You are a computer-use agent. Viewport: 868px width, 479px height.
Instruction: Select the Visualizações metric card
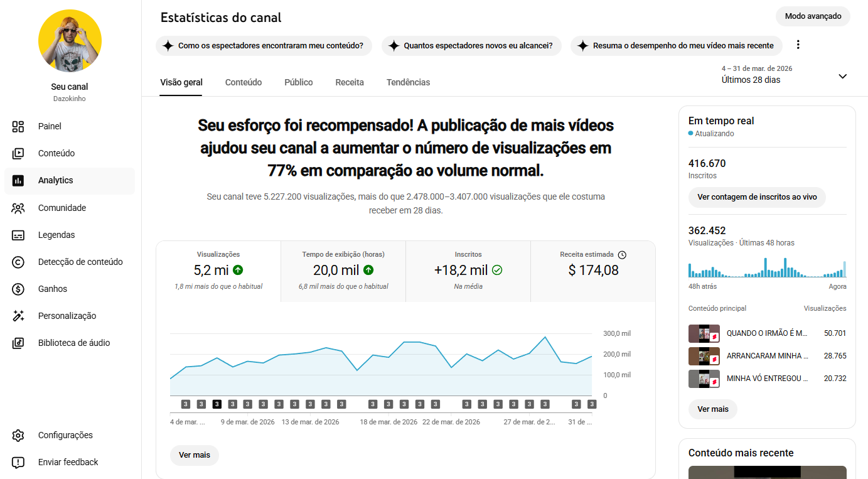click(x=218, y=271)
